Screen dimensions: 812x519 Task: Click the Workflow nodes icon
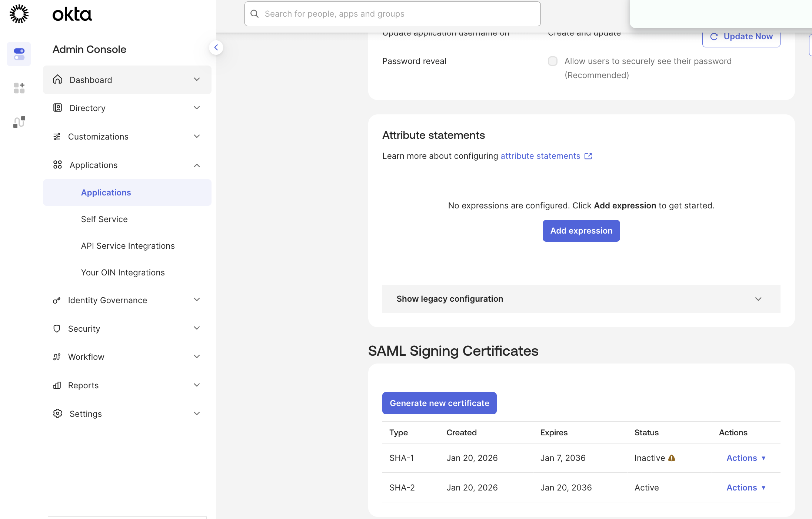pyautogui.click(x=57, y=357)
